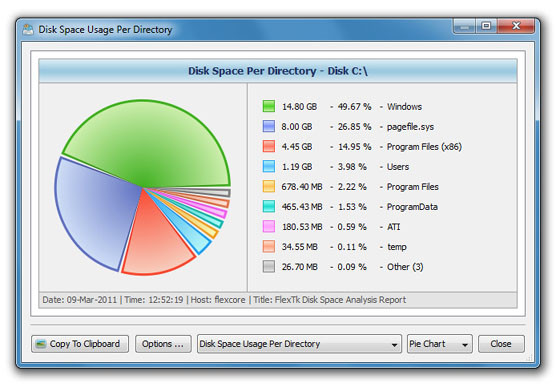Click the '14.80 GB' size value

coord(299,107)
